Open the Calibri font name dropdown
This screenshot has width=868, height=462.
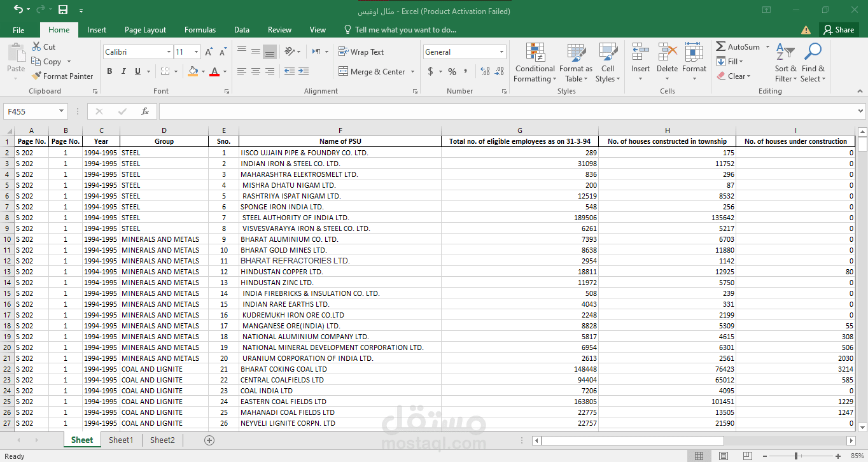click(x=169, y=52)
